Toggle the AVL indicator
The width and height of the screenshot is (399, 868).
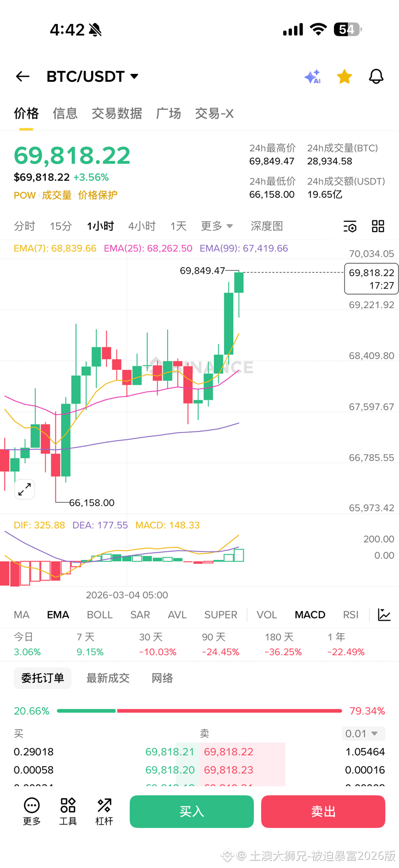177,615
